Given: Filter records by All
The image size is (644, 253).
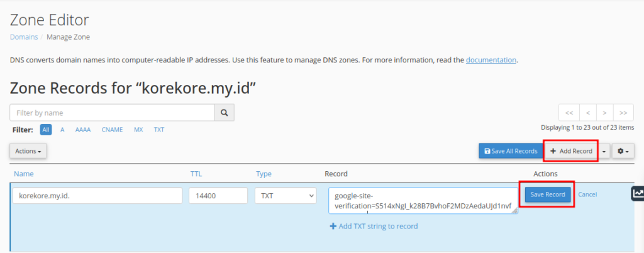Looking at the screenshot, I should coord(45,130).
